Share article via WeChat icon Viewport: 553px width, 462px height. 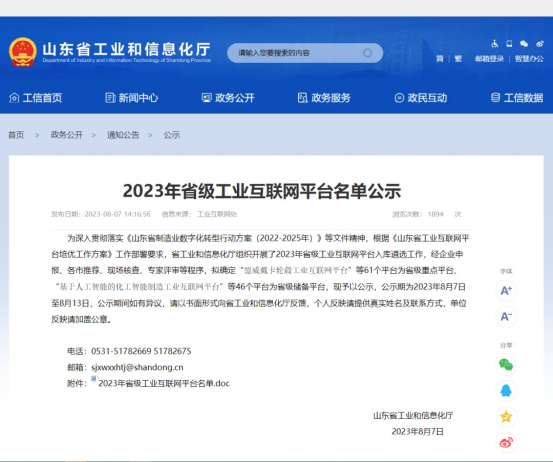[506, 365]
